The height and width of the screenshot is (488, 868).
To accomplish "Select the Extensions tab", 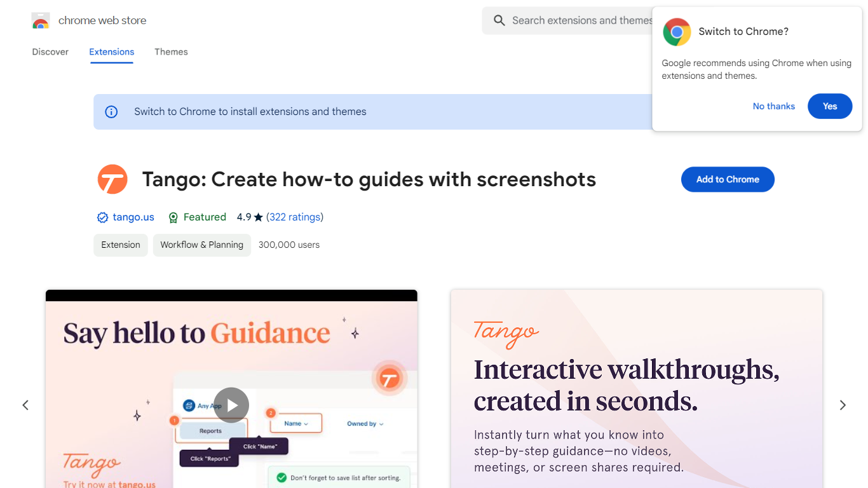I will coord(111,52).
